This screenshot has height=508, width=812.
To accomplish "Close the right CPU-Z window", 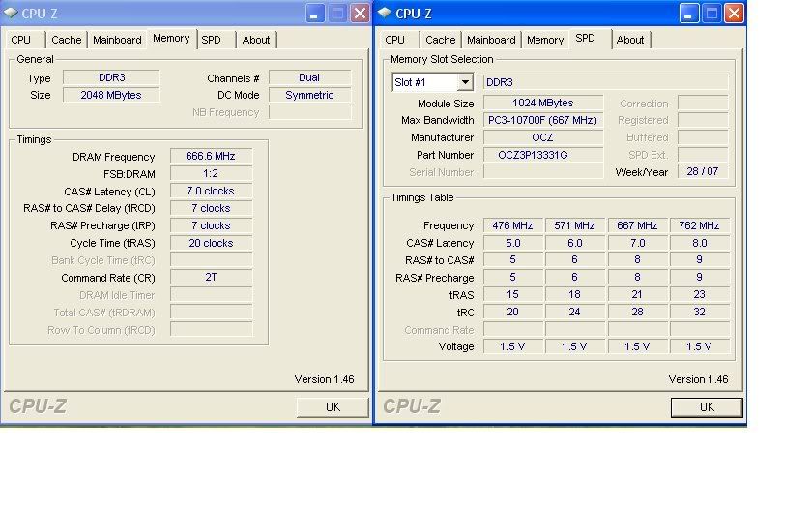I will pyautogui.click(x=734, y=13).
